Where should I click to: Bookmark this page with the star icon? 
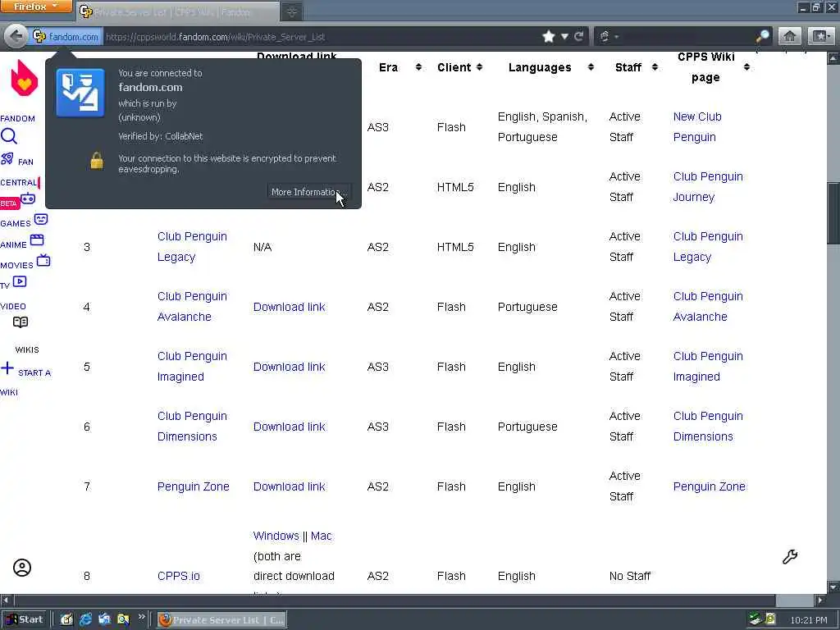pyautogui.click(x=549, y=36)
